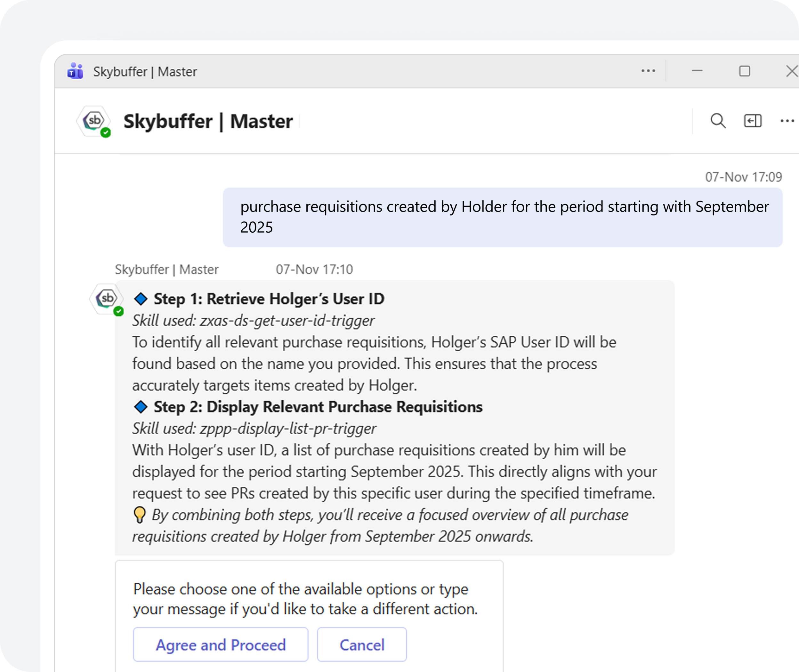Click the Skybuffer | Master chat title
Image resolution: width=799 pixels, height=672 pixels.
(208, 121)
